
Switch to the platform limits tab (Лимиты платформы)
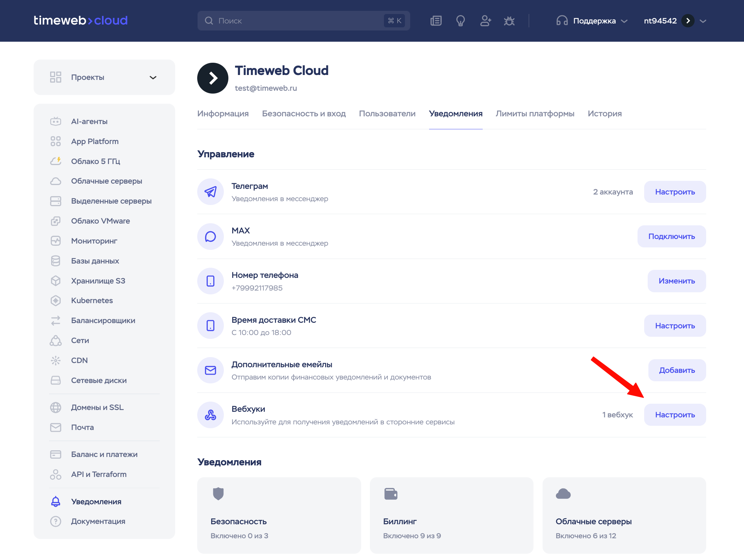pyautogui.click(x=535, y=114)
